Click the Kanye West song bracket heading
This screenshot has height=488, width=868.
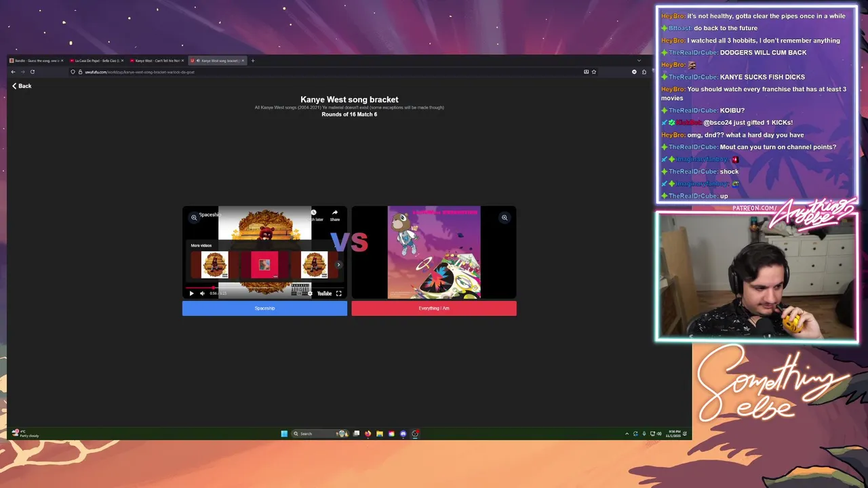click(x=349, y=100)
